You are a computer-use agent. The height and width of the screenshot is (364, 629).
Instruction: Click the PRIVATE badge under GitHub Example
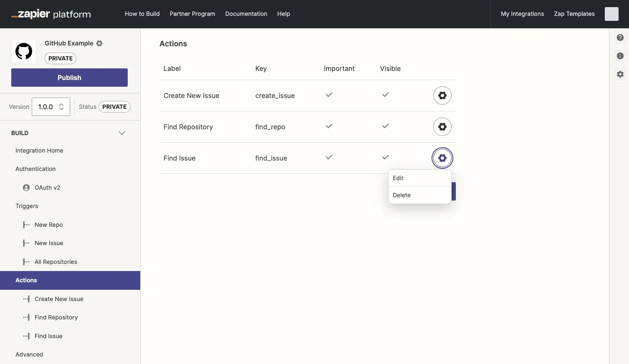[x=61, y=58]
